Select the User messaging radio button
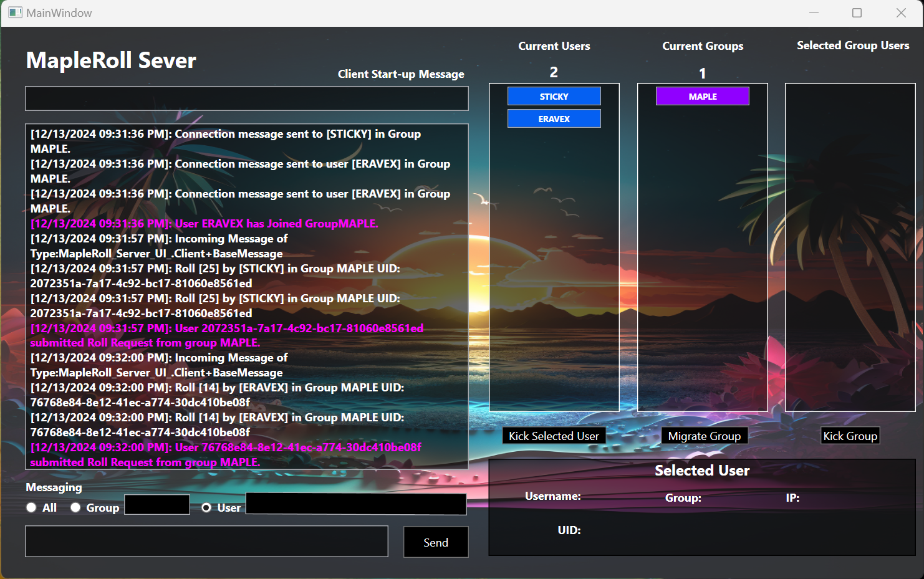Viewport: 924px width, 579px height. coord(206,507)
